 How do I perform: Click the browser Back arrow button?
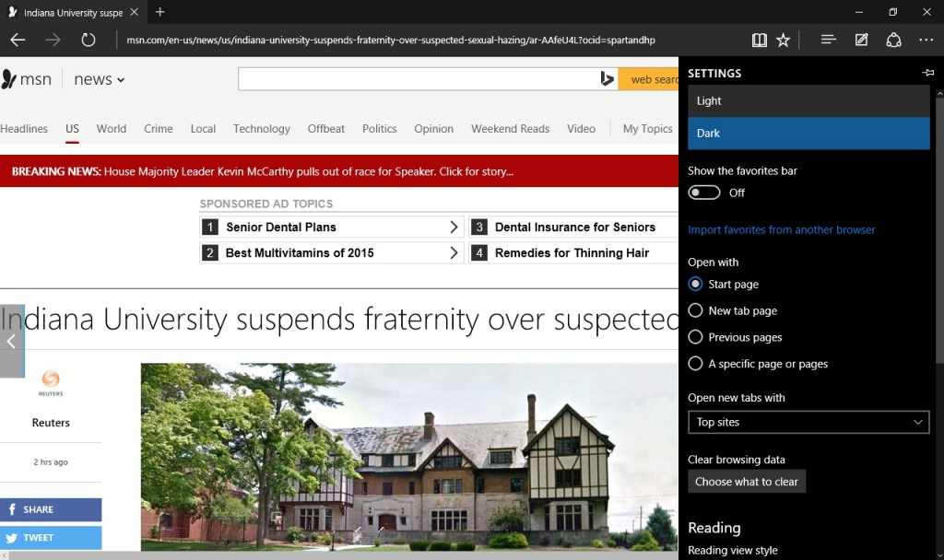coord(18,40)
